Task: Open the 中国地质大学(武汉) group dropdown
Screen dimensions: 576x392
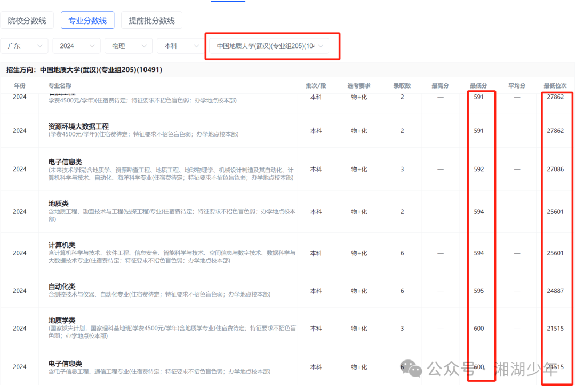Action: 269,46
